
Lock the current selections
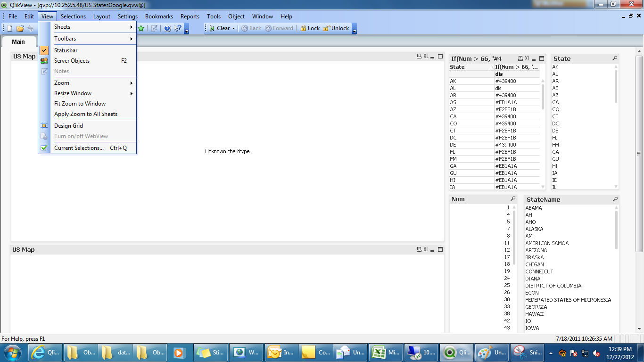pos(310,28)
